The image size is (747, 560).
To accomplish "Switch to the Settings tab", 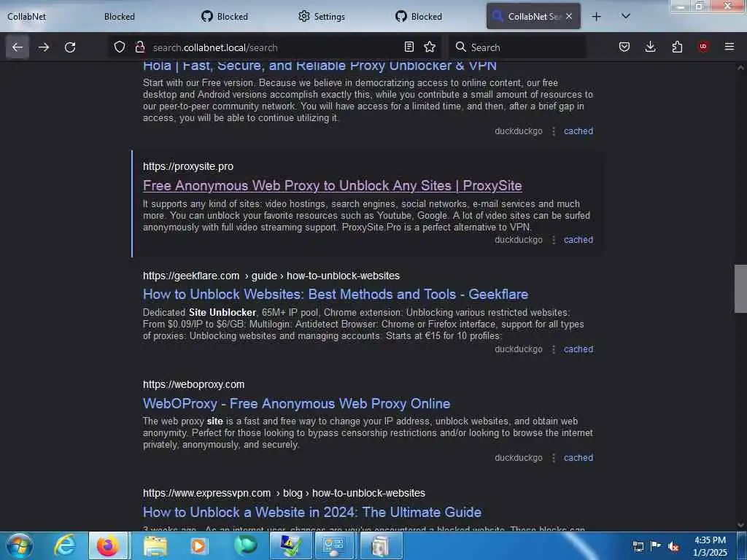I will [x=322, y=16].
